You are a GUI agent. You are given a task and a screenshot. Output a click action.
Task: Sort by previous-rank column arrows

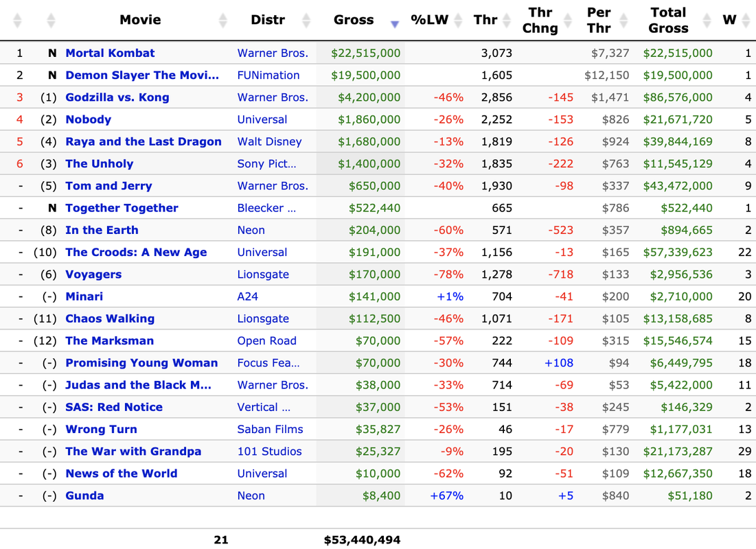[x=51, y=20]
